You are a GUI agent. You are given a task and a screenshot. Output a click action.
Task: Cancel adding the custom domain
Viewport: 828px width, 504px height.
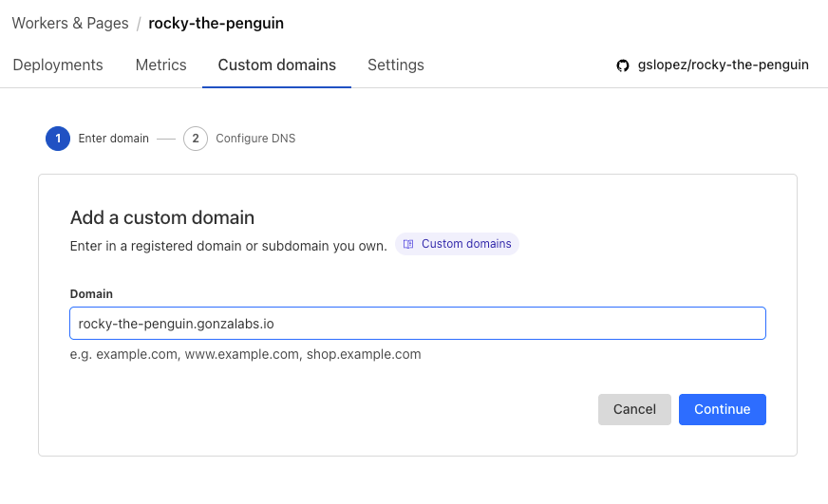click(x=634, y=409)
